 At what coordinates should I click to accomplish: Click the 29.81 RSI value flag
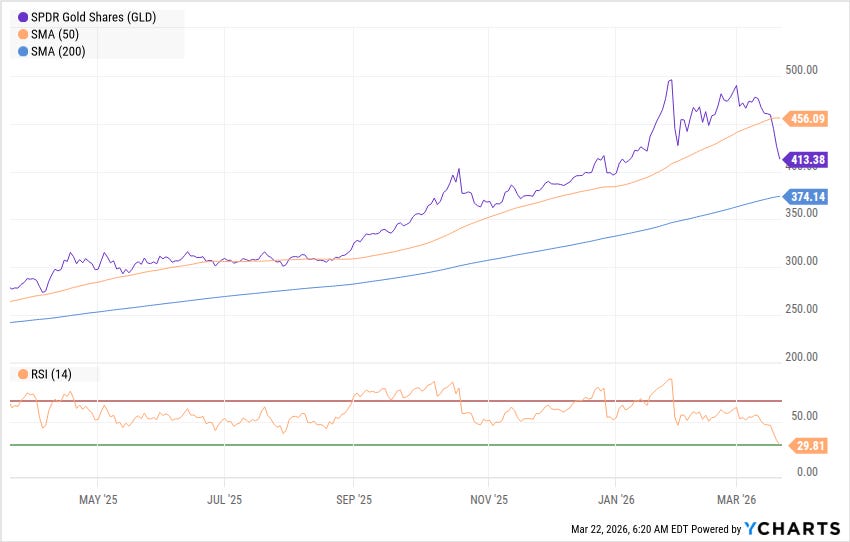pos(808,446)
